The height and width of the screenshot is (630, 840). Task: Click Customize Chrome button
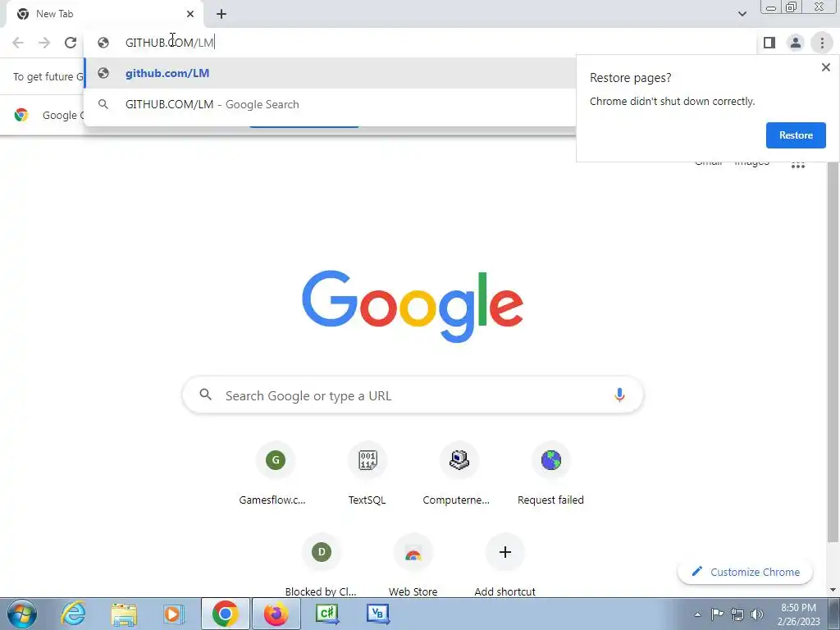[x=745, y=572]
